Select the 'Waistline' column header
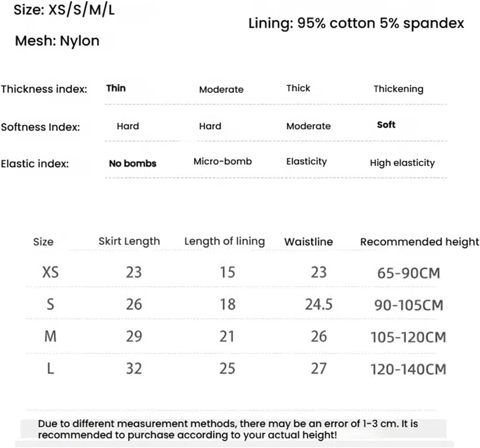This screenshot has width=480, height=448. (308, 242)
